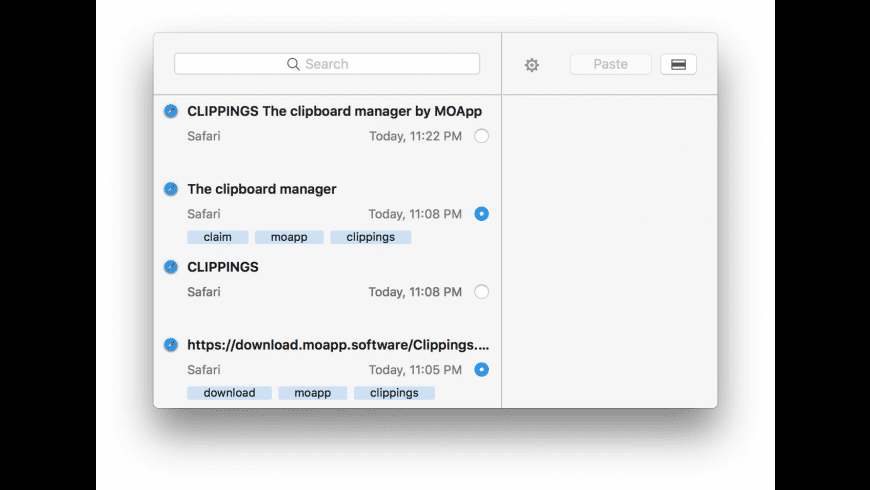This screenshot has height=490, width=870.
Task: Select the 'CLIPPINGS' clipping title
Action: 223,267
